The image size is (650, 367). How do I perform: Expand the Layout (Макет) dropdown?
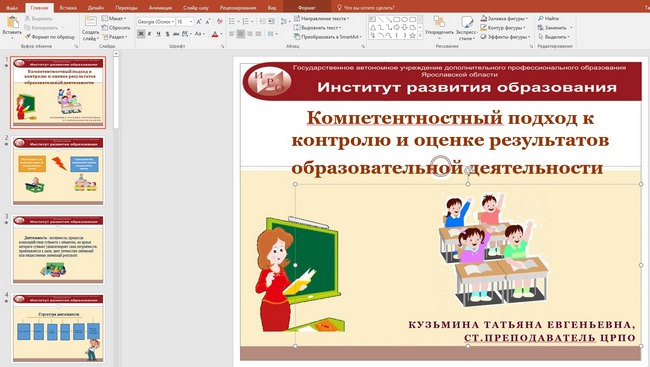click(113, 19)
